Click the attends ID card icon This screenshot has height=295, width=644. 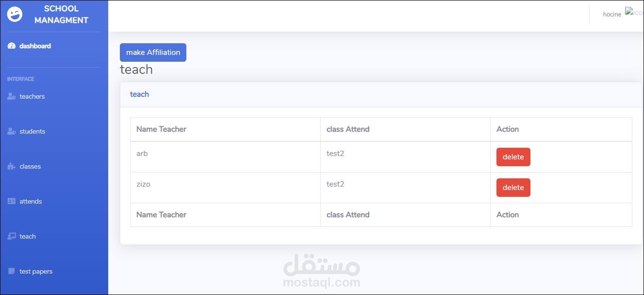[x=12, y=201]
